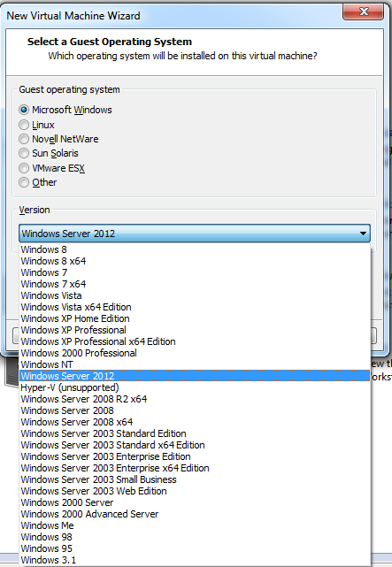Pick Windows 2000 Professional
Screen dimensions: 392x567
coord(195,353)
